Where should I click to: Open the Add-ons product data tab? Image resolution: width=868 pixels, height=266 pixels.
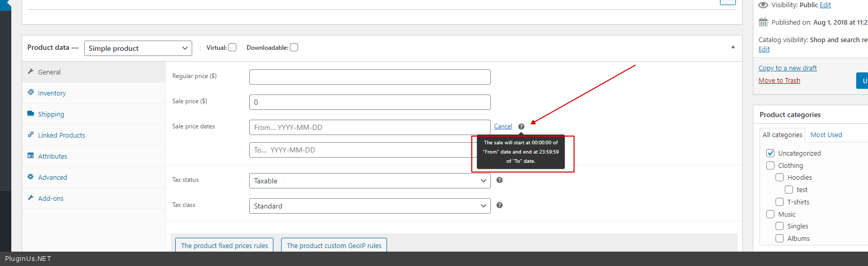coord(94,198)
